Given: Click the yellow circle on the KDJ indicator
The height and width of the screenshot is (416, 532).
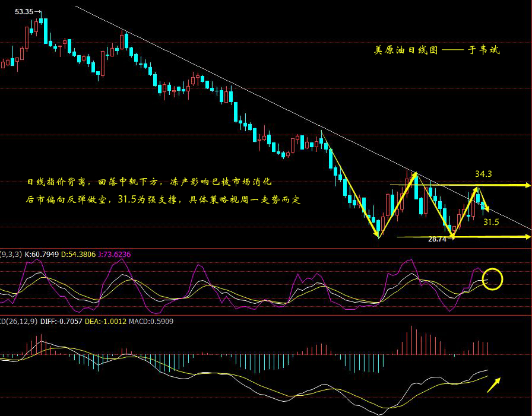Looking at the screenshot, I should 493,278.
